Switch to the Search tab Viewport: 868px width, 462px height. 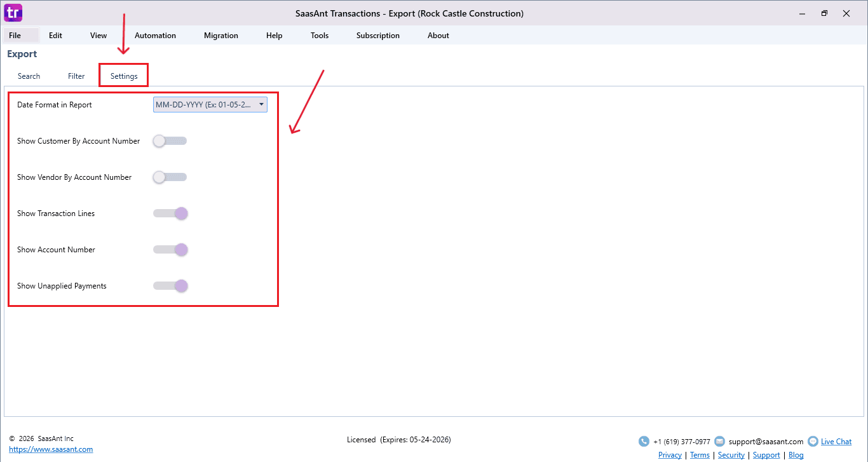tap(29, 76)
